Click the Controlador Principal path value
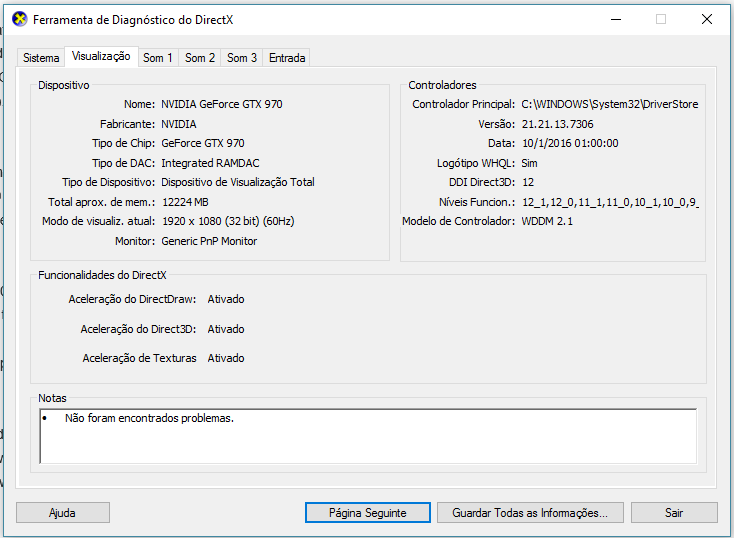 609,104
